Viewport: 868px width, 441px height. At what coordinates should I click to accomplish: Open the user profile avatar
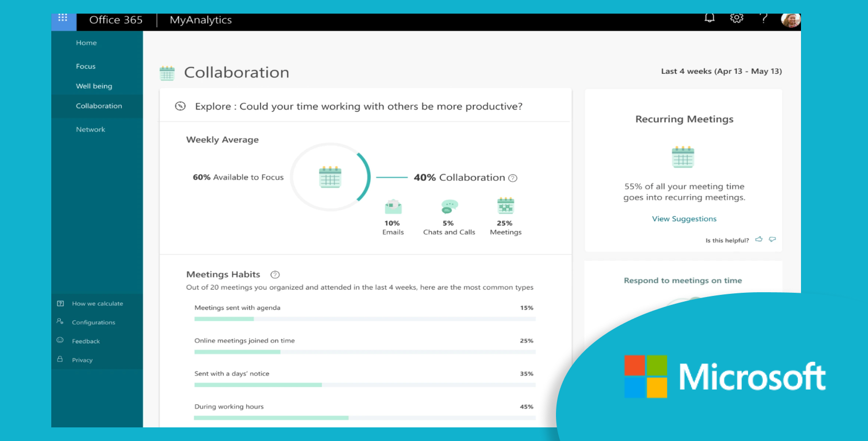791,20
